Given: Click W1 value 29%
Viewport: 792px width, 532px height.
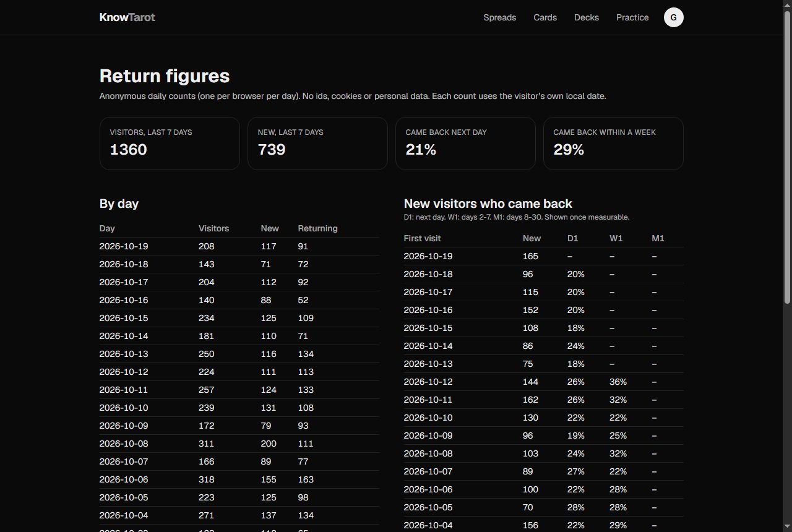Looking at the screenshot, I should (618, 525).
